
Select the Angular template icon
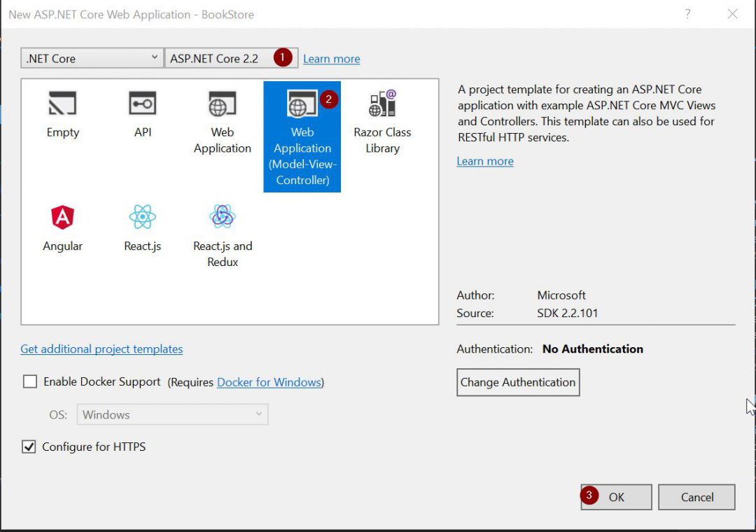coord(62,218)
